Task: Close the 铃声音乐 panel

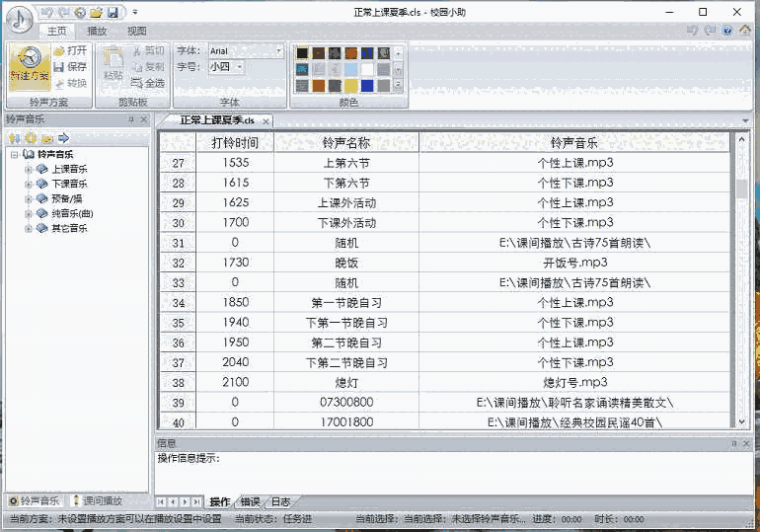Action: pos(144,119)
